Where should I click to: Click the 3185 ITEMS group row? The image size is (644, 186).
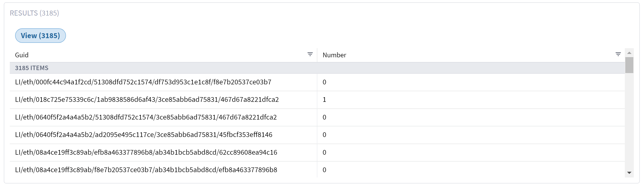point(317,68)
